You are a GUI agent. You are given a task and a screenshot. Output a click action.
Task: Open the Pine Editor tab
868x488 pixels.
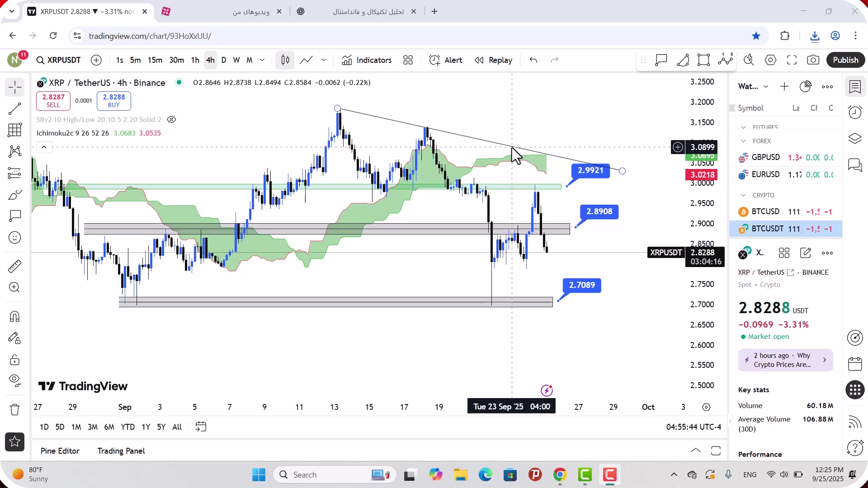pos(60,451)
